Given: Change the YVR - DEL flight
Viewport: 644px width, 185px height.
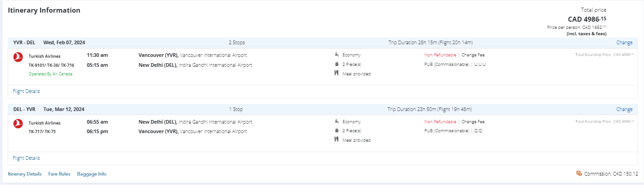Looking at the screenshot, I should pyautogui.click(x=624, y=43).
